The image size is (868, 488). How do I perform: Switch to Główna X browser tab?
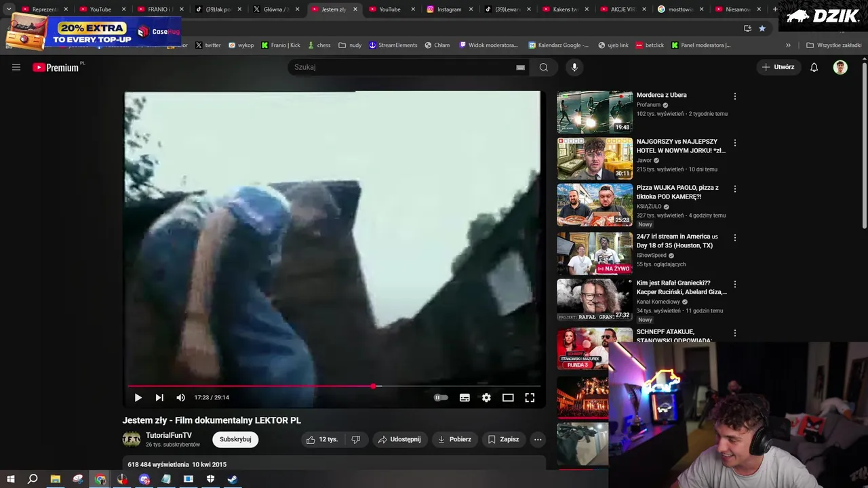tap(276, 9)
